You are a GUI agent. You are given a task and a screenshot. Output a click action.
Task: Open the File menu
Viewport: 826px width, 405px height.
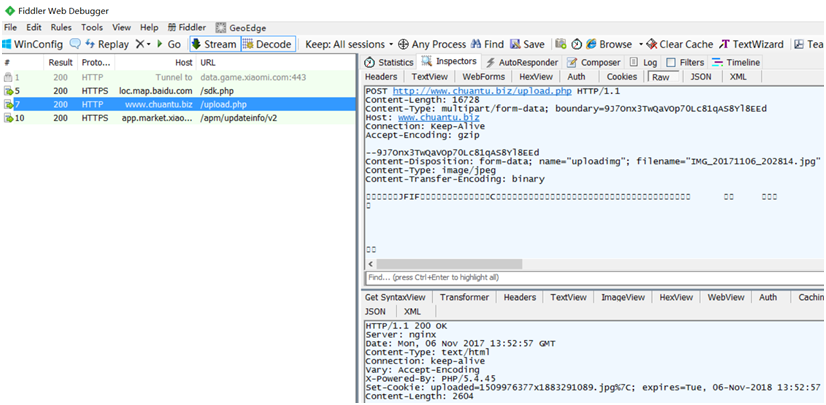click(11, 27)
